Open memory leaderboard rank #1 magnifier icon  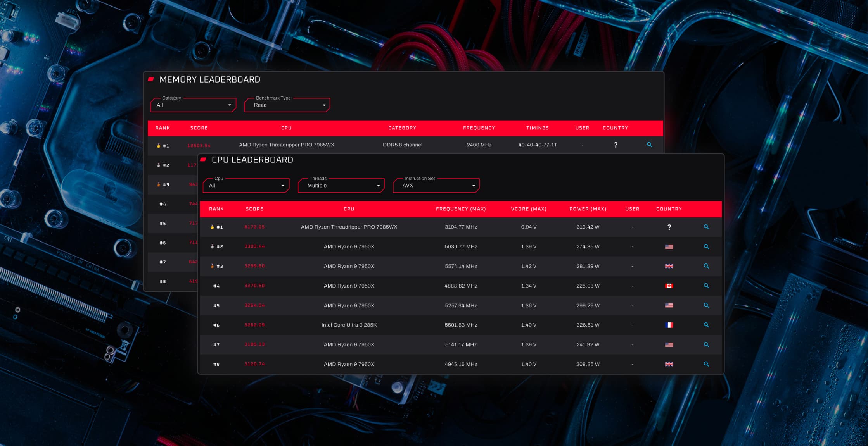pos(649,145)
